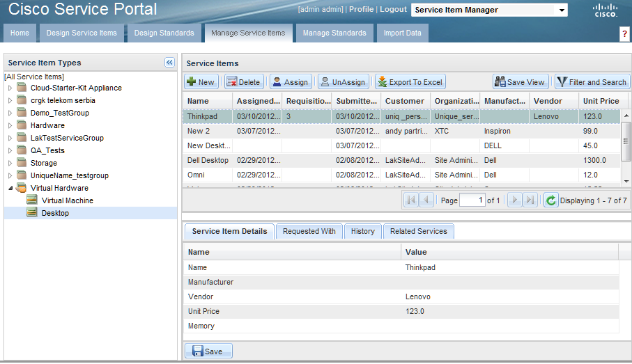Collapse the Service Item Types panel
Screen dimensions: 632x364
[x=169, y=63]
